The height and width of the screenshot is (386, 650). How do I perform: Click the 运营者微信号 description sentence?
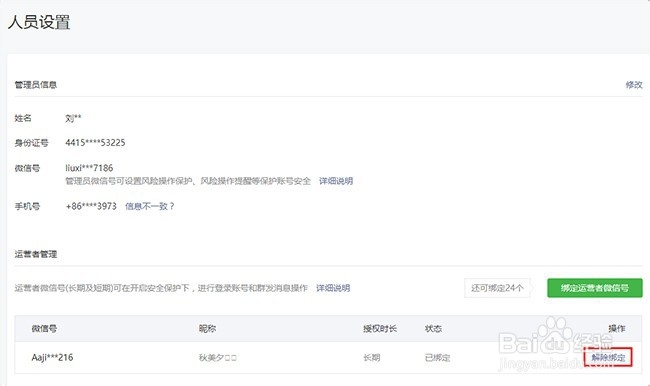(x=161, y=288)
